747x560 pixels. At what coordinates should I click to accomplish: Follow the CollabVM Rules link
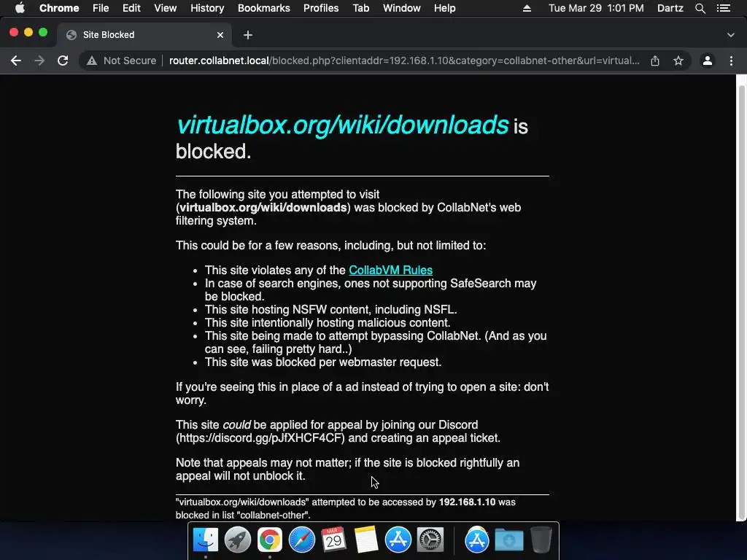pyautogui.click(x=391, y=270)
